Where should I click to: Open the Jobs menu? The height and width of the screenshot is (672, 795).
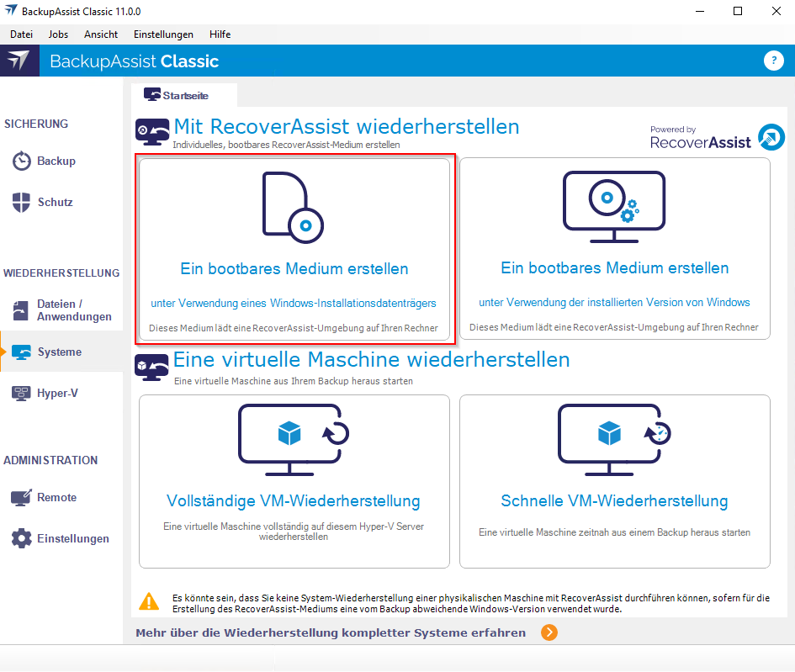click(x=59, y=34)
